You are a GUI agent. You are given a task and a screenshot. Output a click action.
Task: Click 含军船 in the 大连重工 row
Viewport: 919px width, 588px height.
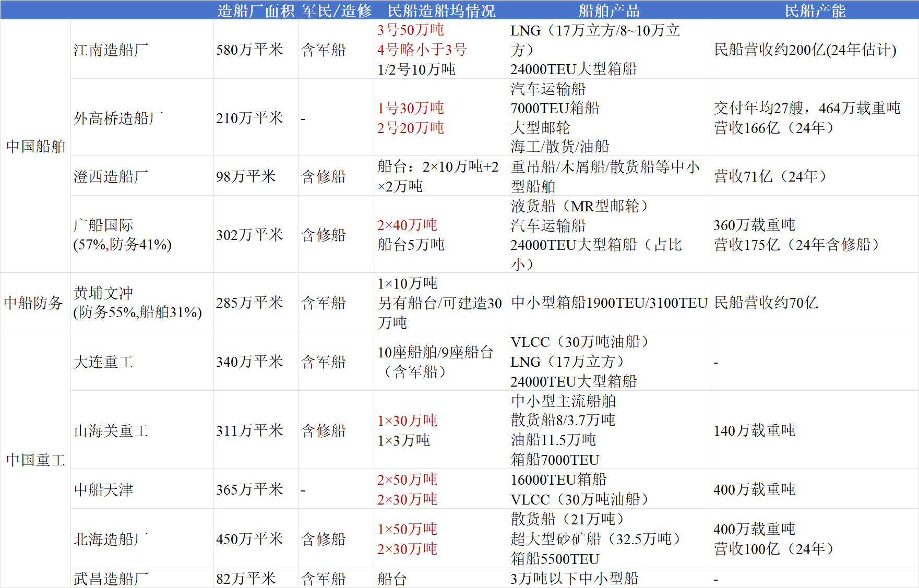(x=324, y=362)
